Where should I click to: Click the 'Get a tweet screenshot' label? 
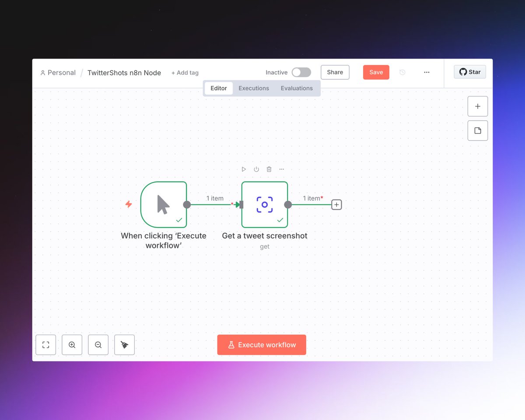coord(265,236)
